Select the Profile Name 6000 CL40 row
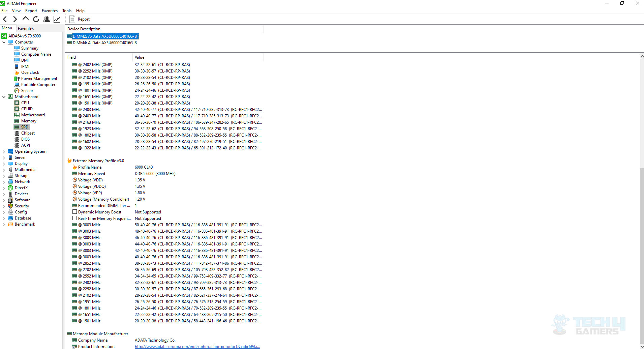The width and height of the screenshot is (644, 349). 164,167
